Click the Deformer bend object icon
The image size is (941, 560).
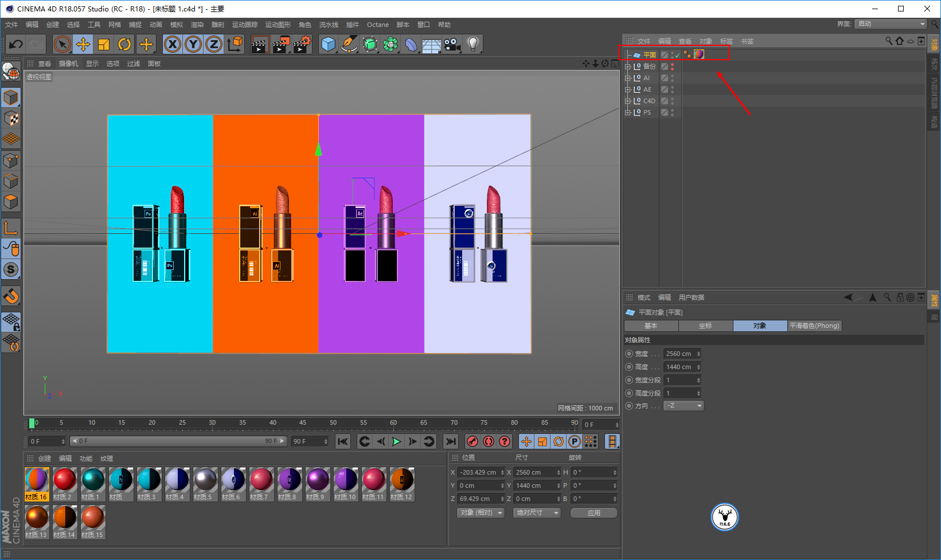click(x=411, y=44)
